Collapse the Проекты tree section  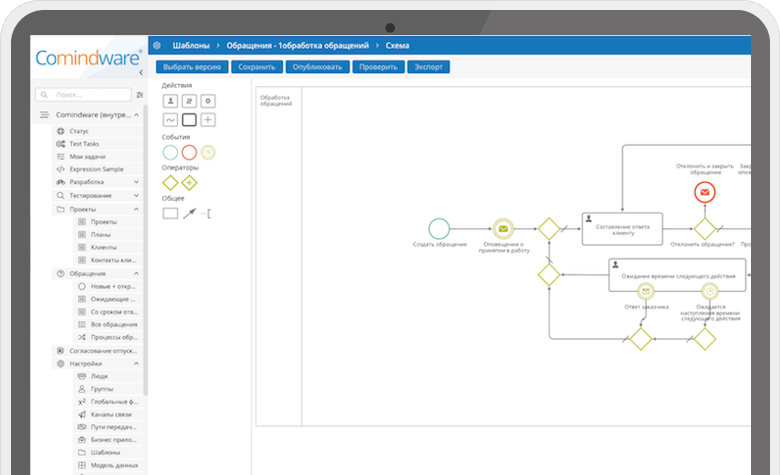136,209
